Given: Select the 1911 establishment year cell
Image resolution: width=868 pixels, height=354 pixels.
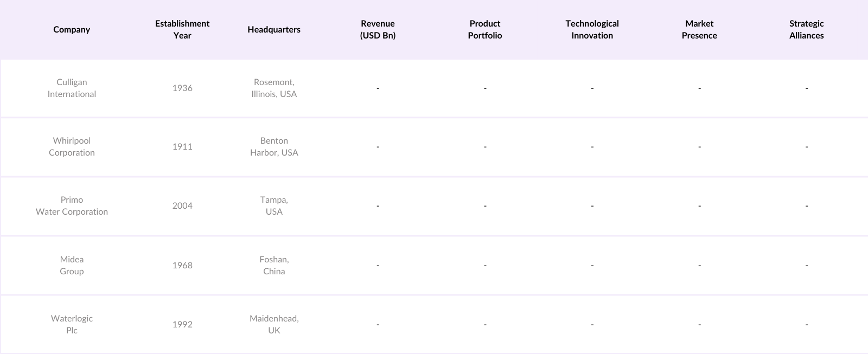Looking at the screenshot, I should pos(182,146).
